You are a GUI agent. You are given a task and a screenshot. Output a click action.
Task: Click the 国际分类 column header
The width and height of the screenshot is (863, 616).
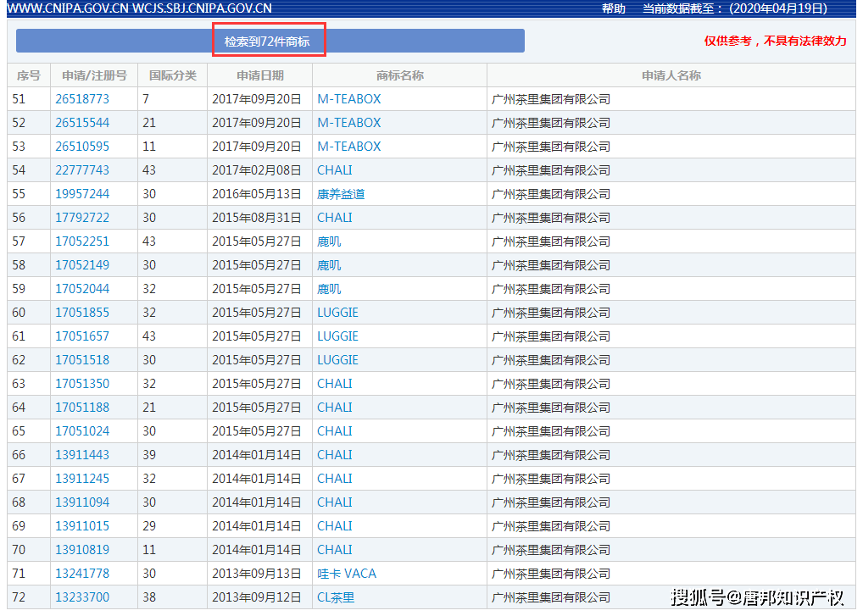(x=172, y=75)
